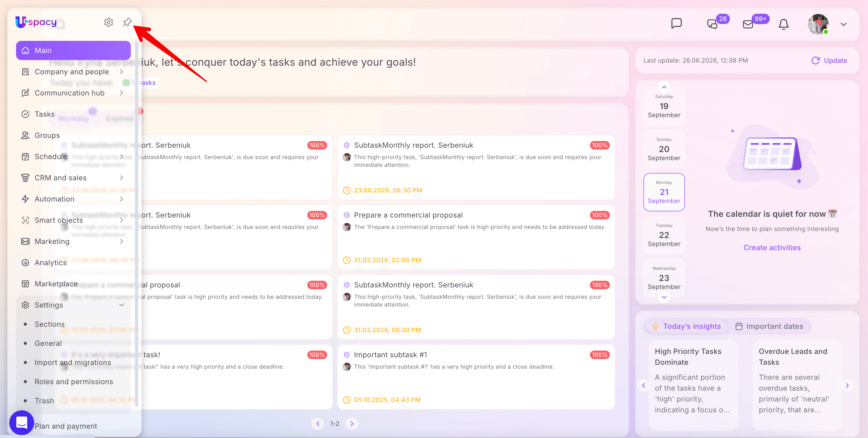
Task: Click the Uspacy logo
Action: coord(36,22)
